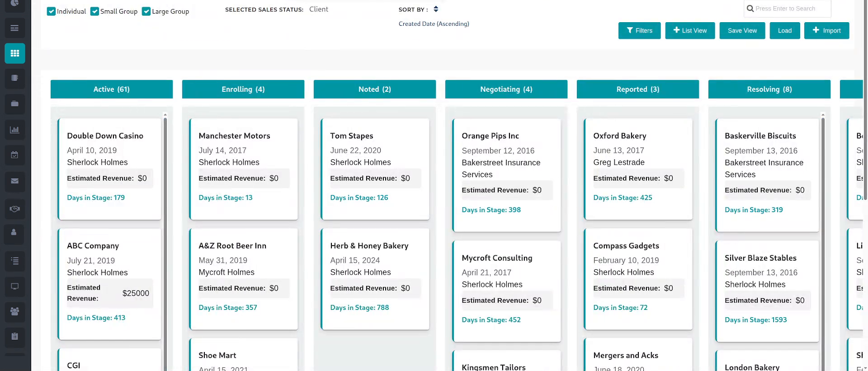The width and height of the screenshot is (868, 371).
Task: Open the clipboard icon in sidebar
Action: coord(14,337)
